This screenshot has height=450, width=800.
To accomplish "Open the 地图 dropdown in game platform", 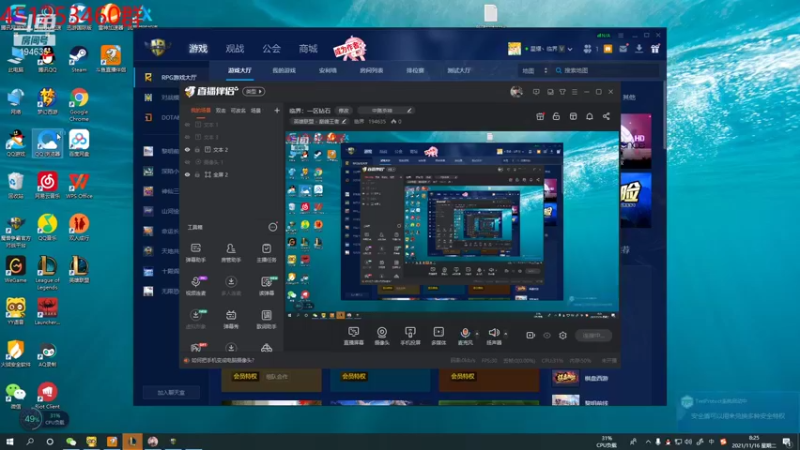I will pyautogui.click(x=534, y=70).
